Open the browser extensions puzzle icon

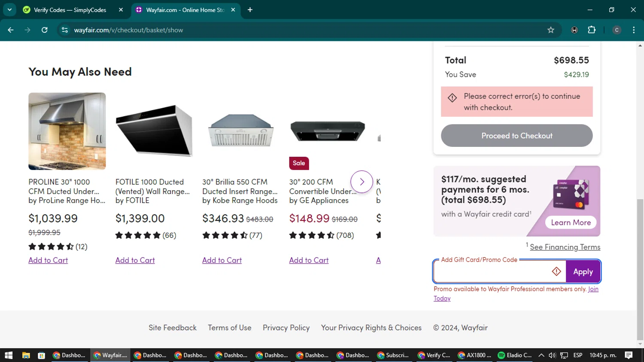point(592,30)
